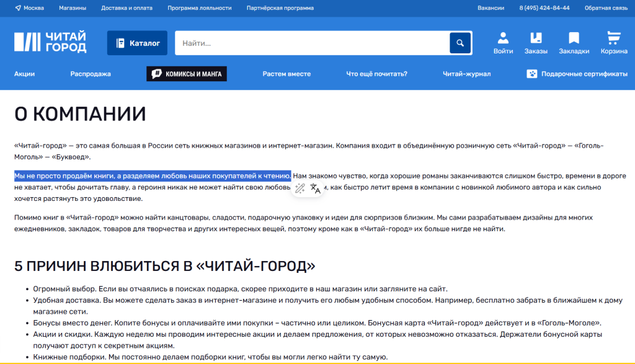Click the magic wand popup icon

click(x=300, y=189)
